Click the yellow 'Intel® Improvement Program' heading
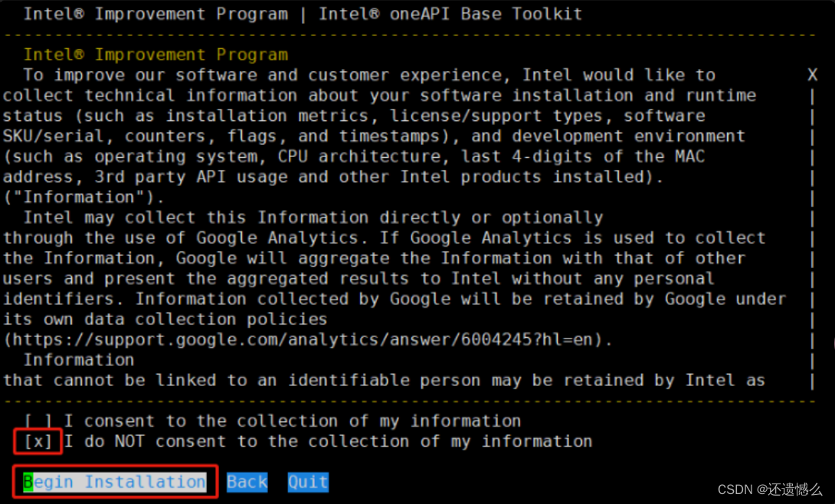The image size is (835, 504). [x=156, y=55]
